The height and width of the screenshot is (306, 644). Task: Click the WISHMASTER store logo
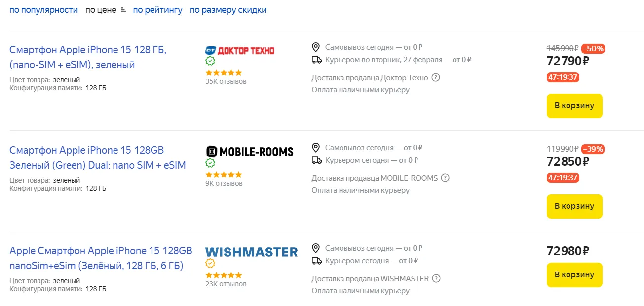coord(252,252)
